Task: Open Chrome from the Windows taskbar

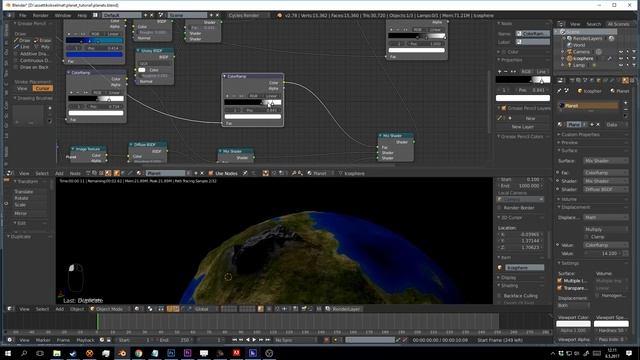Action: pos(138,353)
